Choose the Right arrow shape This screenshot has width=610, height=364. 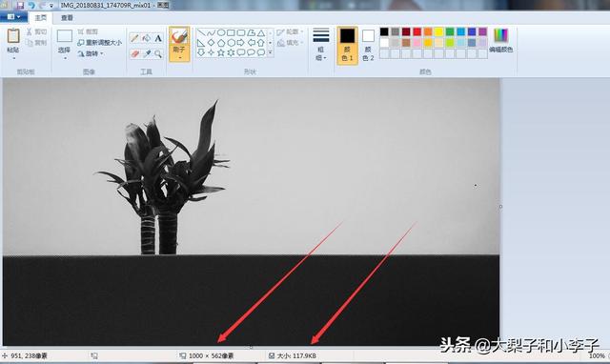(241, 42)
